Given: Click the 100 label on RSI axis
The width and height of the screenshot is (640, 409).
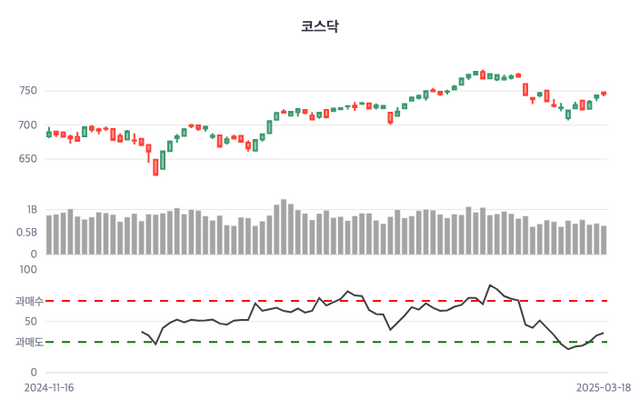Looking at the screenshot, I should 28,270.
